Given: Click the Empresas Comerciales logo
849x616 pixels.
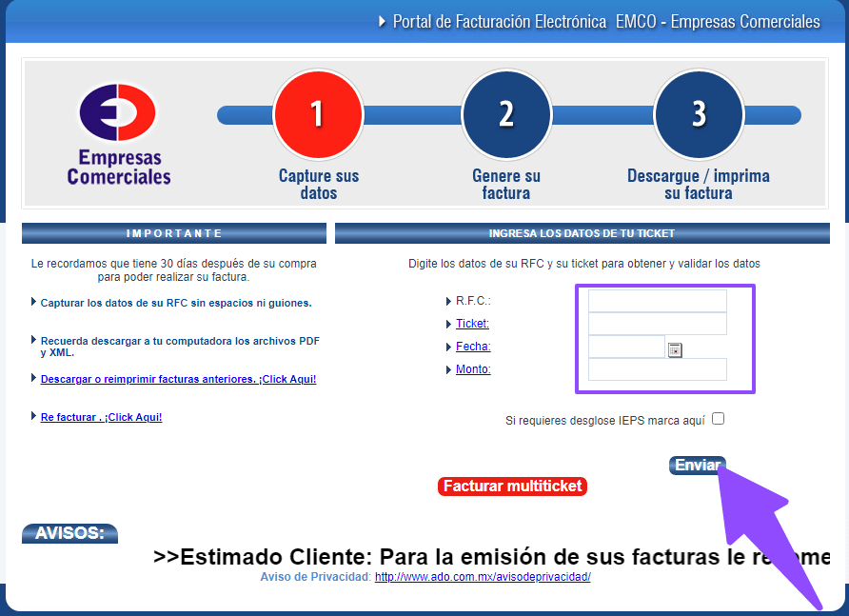Looking at the screenshot, I should (x=118, y=134).
